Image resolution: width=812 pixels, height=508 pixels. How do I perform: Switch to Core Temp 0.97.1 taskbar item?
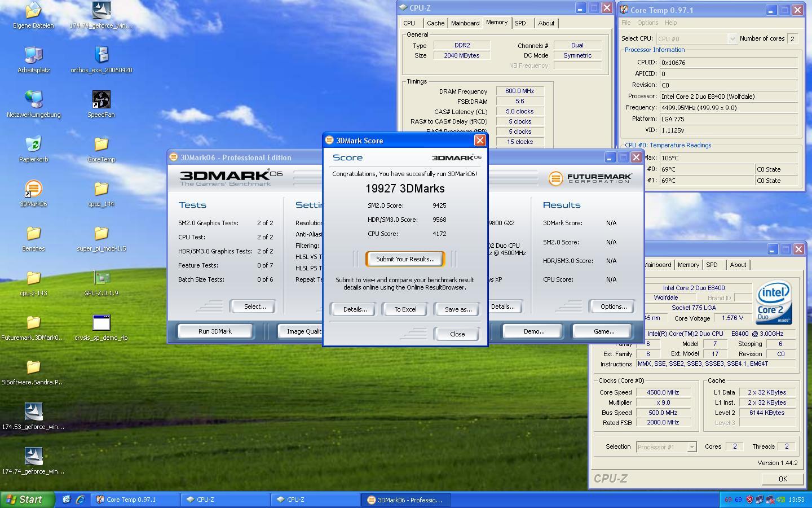coord(135,500)
